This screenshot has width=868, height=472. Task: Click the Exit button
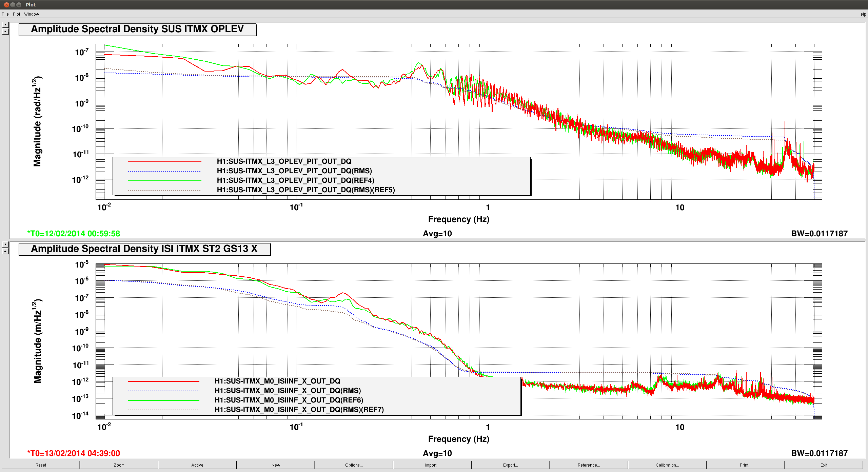pos(824,465)
